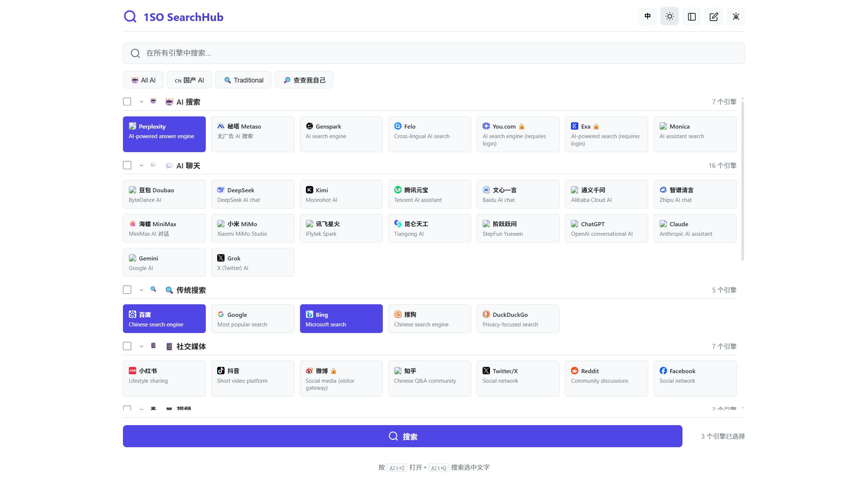Select the Google search engine card

coord(253,319)
